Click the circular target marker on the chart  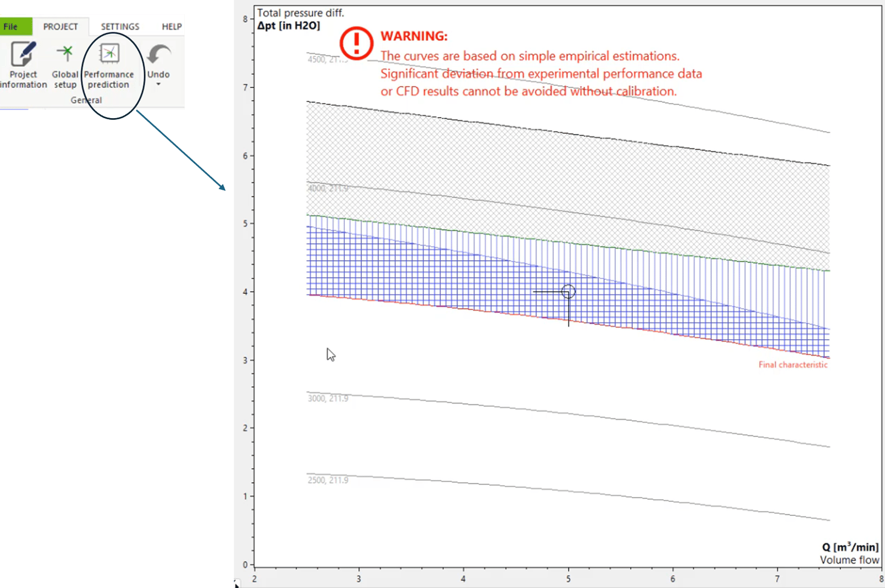(x=568, y=292)
